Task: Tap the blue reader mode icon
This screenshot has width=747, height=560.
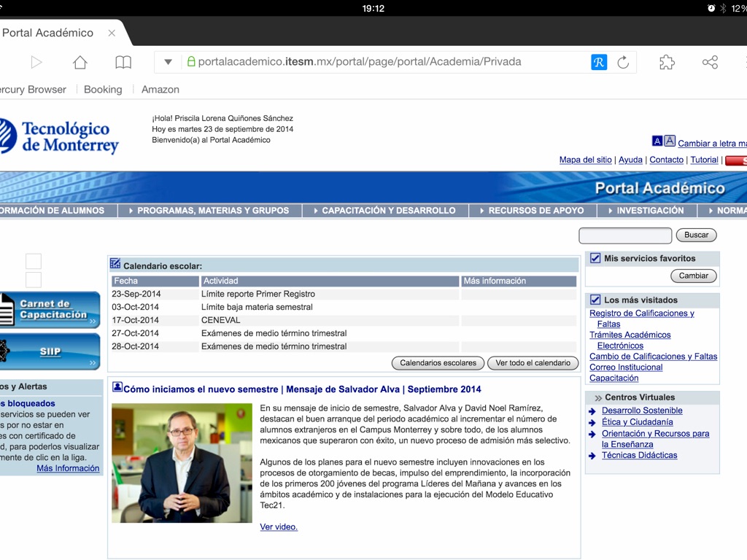Action: pyautogui.click(x=598, y=63)
